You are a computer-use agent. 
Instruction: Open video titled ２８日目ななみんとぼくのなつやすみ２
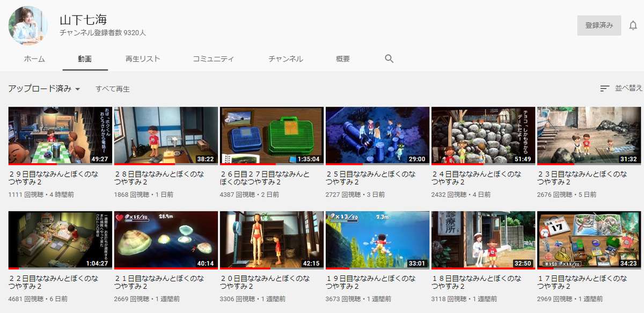click(x=160, y=178)
